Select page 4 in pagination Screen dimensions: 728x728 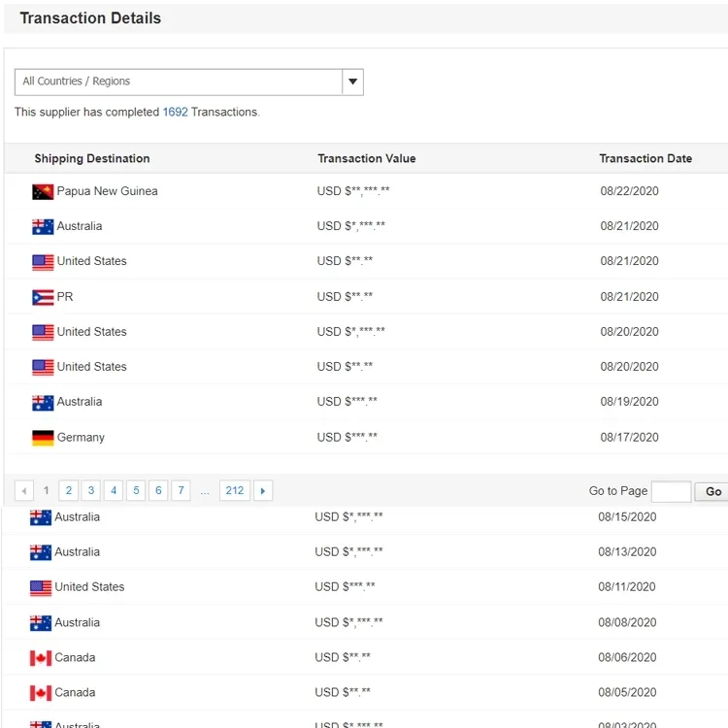(114, 491)
